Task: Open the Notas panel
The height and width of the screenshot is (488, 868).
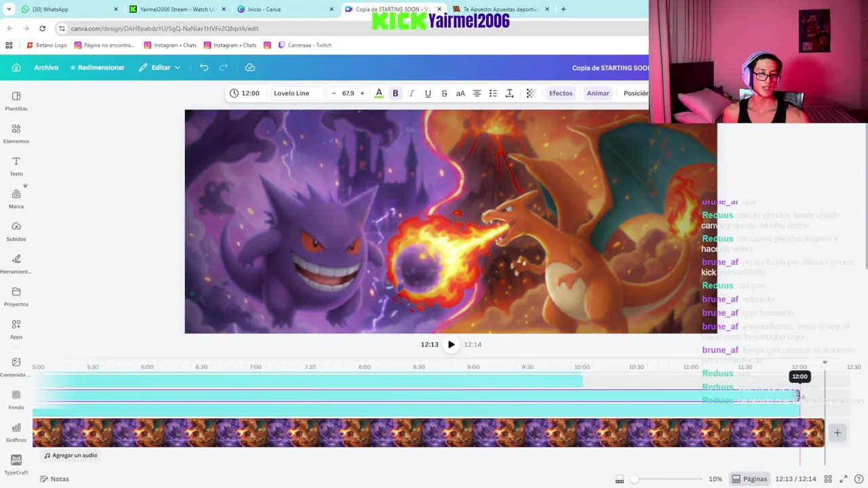Action: [54, 479]
